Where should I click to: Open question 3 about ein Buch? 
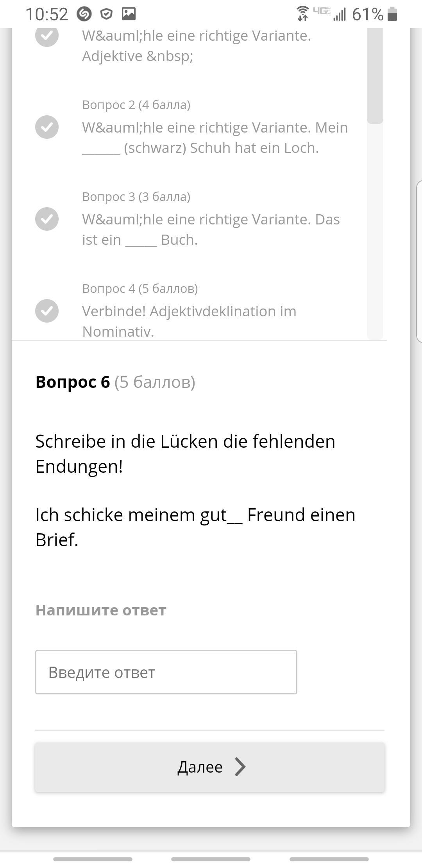tap(211, 230)
